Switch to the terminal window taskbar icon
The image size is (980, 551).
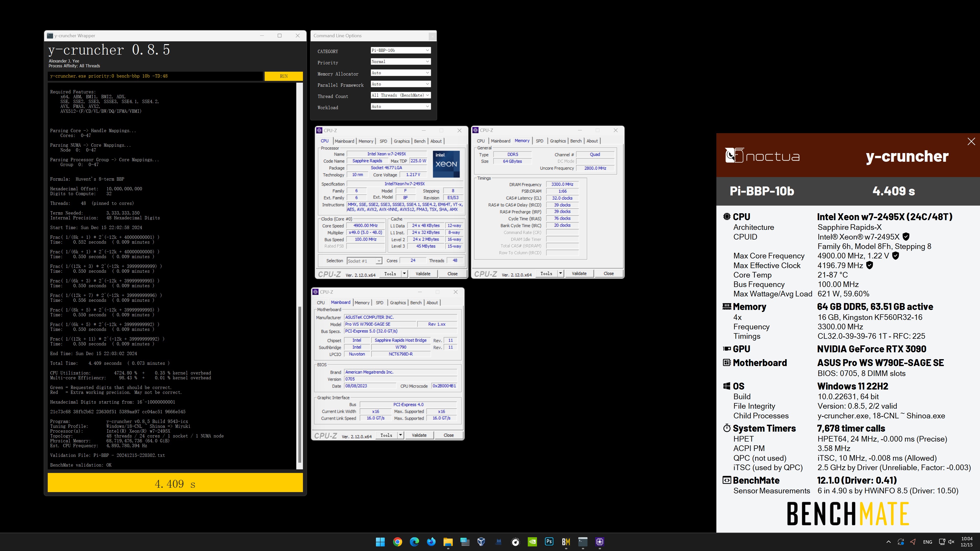[x=582, y=542]
